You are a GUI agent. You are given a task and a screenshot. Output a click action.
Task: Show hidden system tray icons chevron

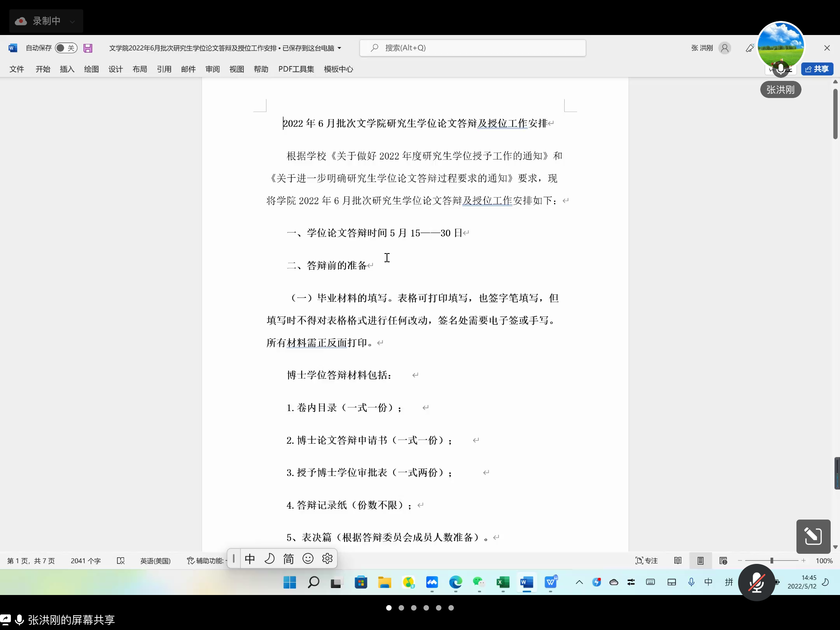[x=579, y=582]
